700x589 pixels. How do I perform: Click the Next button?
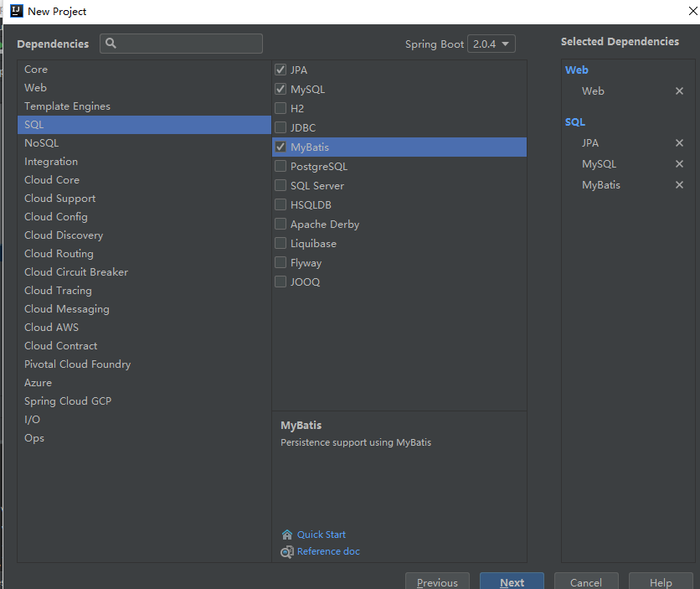[512, 581]
